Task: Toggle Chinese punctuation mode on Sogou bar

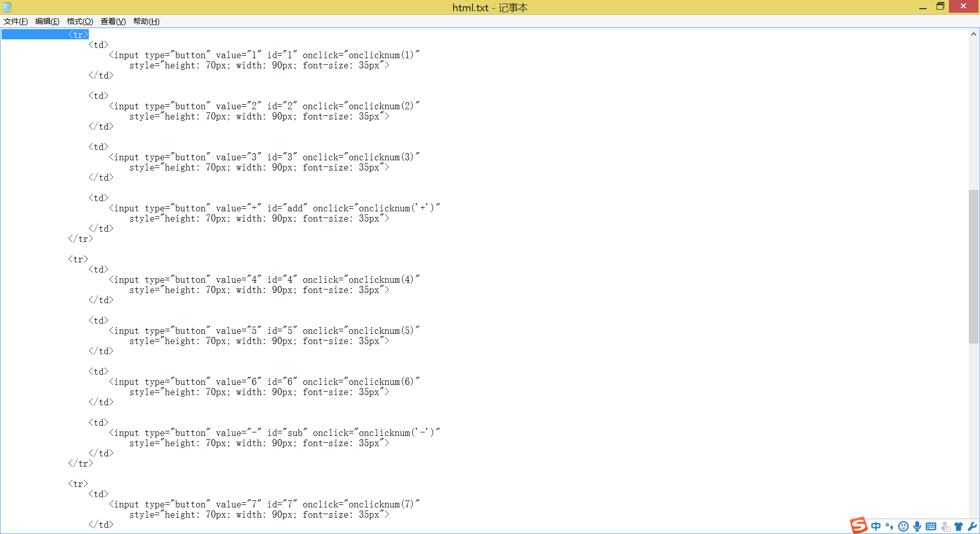Action: pos(890,526)
